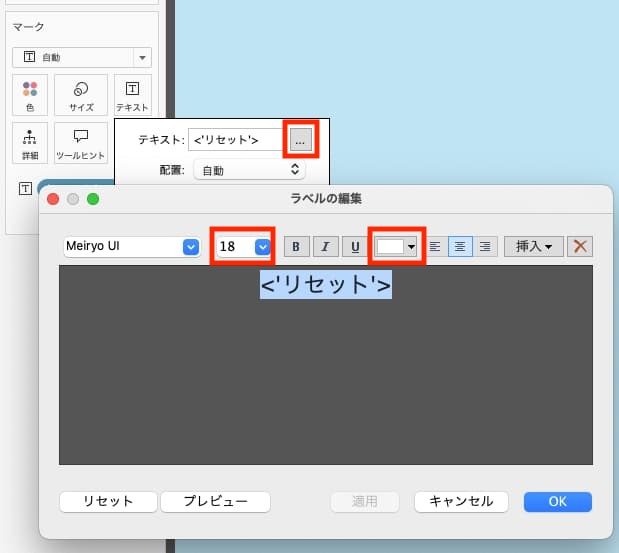Image resolution: width=619 pixels, height=553 pixels.
Task: Open the 挿入 insert menu
Action: tap(534, 246)
